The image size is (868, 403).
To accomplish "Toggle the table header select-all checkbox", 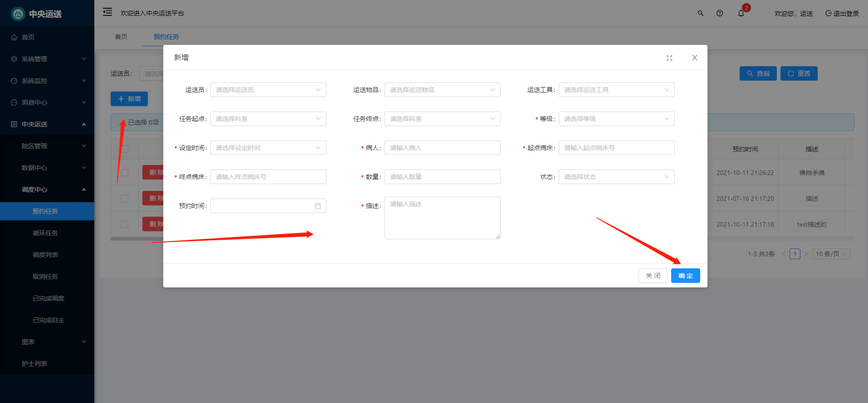I will pyautogui.click(x=125, y=149).
